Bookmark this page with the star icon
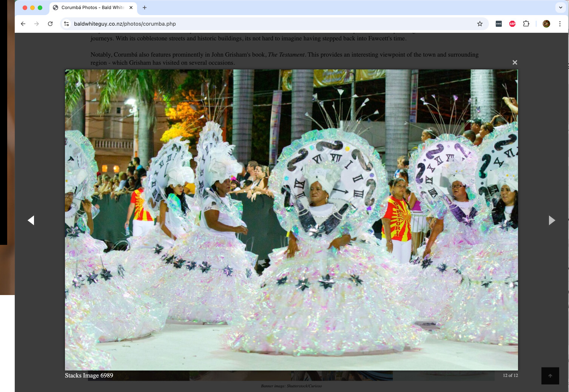The height and width of the screenshot is (392, 569). 480,24
